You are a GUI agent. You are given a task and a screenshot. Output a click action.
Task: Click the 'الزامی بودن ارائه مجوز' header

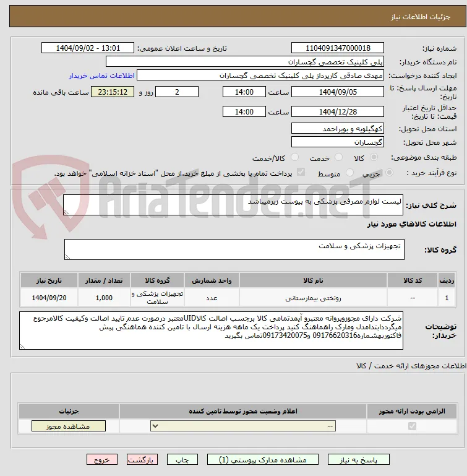coord(412,411)
